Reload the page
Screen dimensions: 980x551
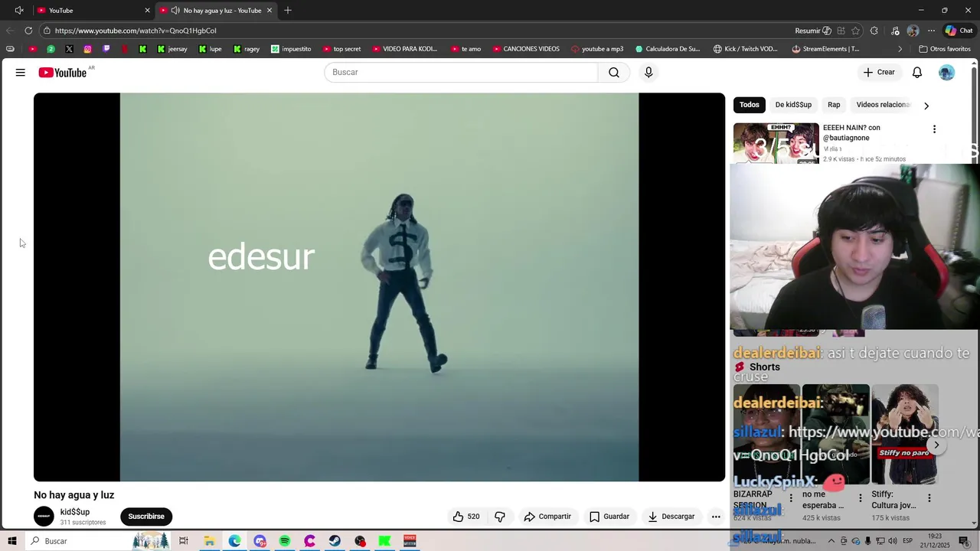(28, 31)
